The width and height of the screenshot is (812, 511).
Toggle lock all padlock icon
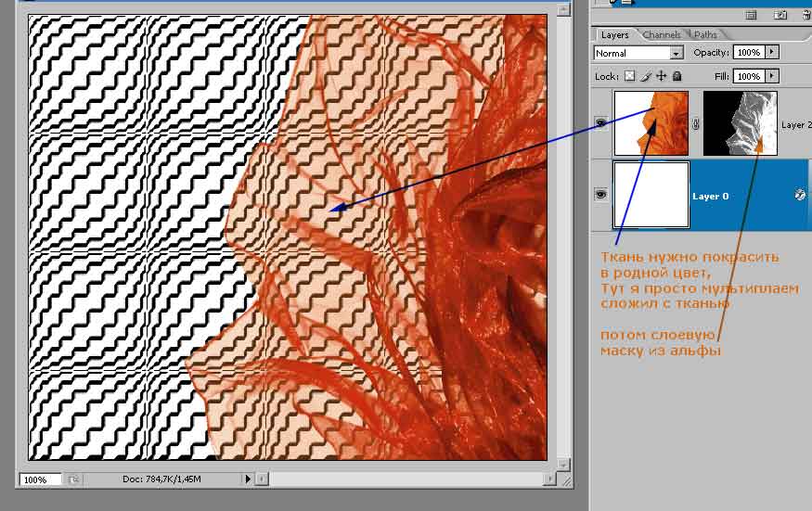pos(677,76)
